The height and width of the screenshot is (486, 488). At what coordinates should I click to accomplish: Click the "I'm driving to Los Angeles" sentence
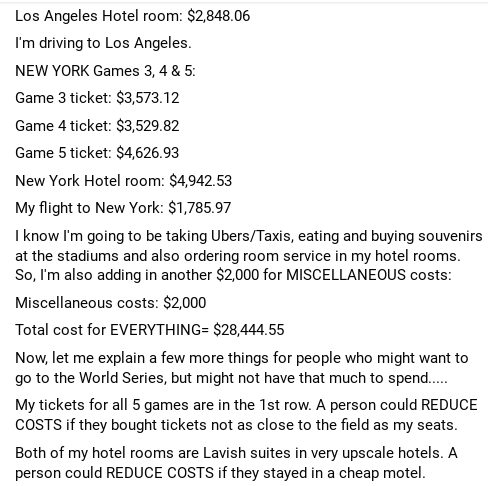click(103, 43)
